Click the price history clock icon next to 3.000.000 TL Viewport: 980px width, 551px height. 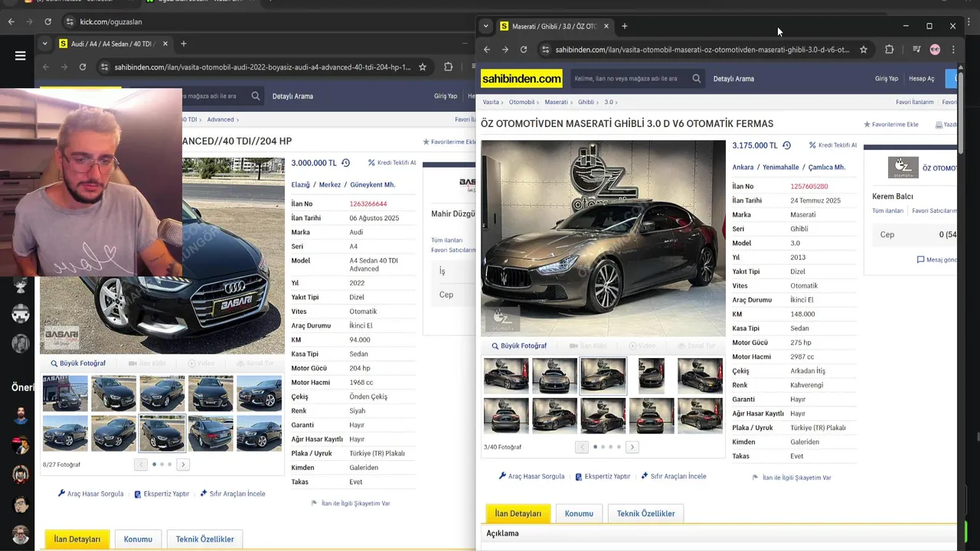point(345,163)
